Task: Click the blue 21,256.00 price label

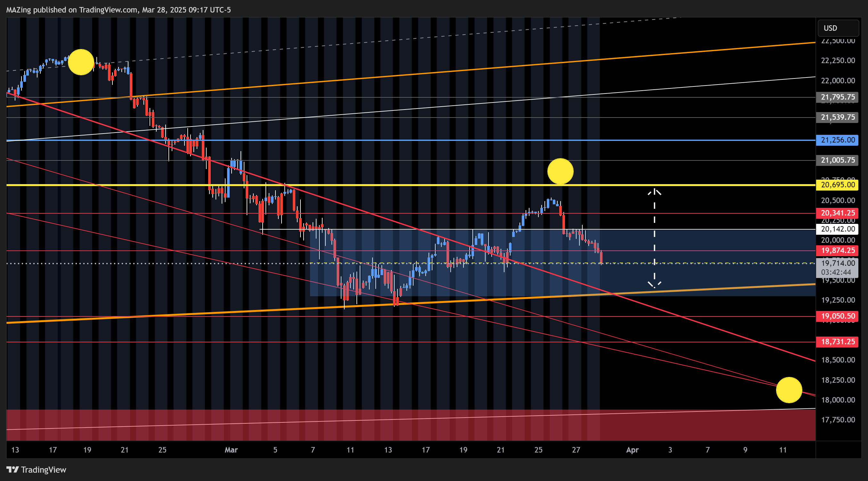Action: (x=837, y=140)
